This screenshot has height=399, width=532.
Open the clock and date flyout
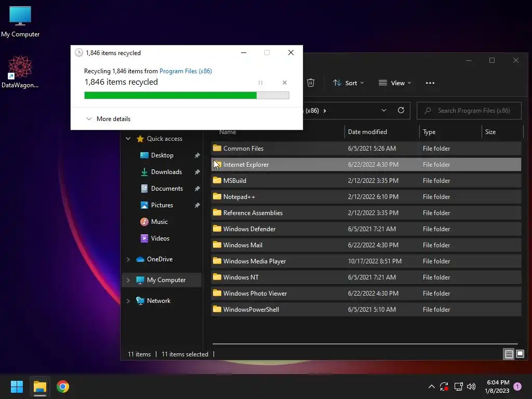coord(497,387)
